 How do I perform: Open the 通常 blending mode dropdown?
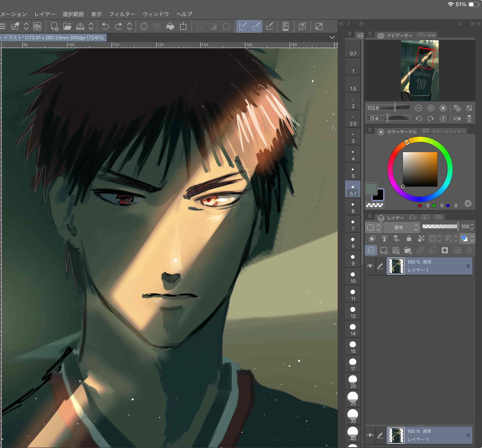coord(402,227)
